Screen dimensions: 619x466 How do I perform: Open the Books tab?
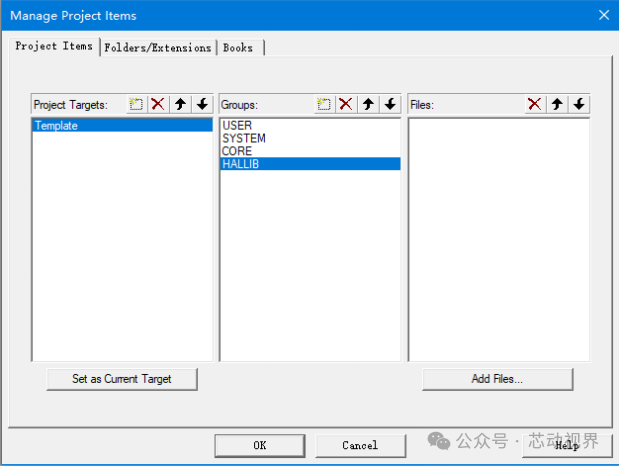coord(238,48)
